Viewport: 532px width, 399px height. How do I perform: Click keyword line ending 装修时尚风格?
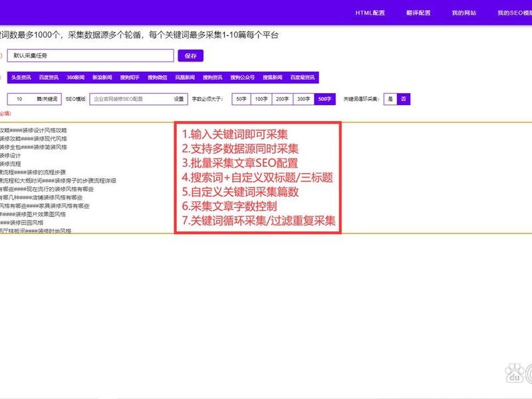pos(36,231)
